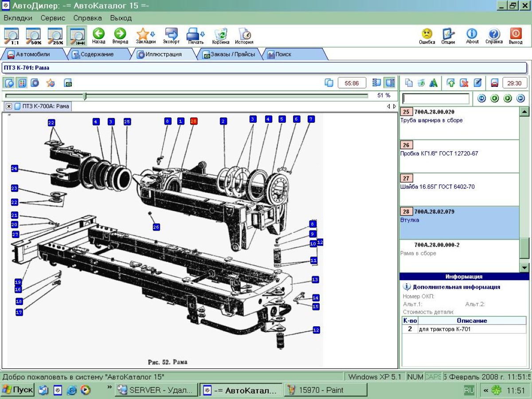Toggle the right-side parts list layout
Image resolution: width=532 pixels, height=399 pixels.
point(390,83)
